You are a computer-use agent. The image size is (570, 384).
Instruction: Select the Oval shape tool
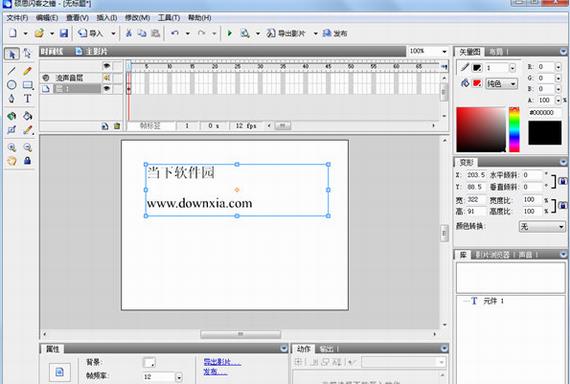[x=12, y=85]
